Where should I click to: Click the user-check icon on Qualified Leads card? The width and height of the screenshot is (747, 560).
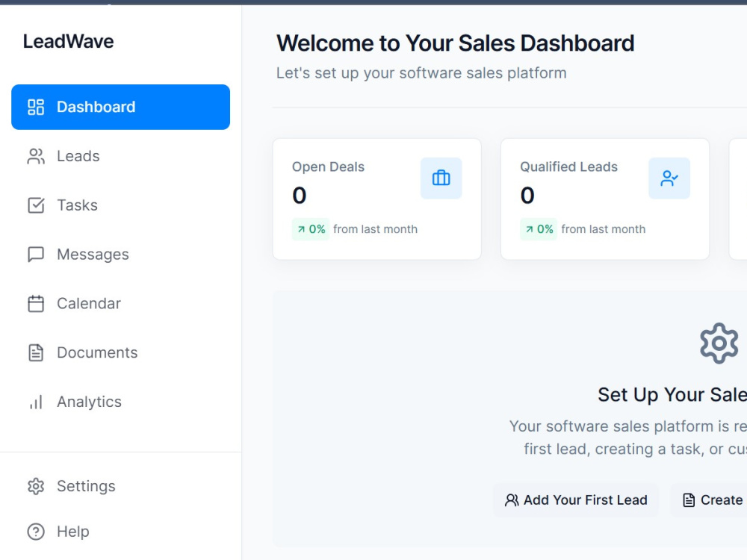pos(669,178)
